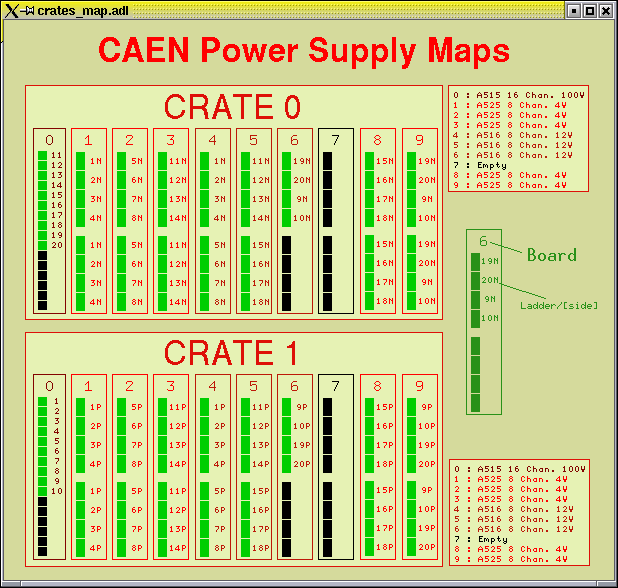
Task: Click green indicator beside 11N in Crate 0 board 5
Action: click(x=246, y=161)
